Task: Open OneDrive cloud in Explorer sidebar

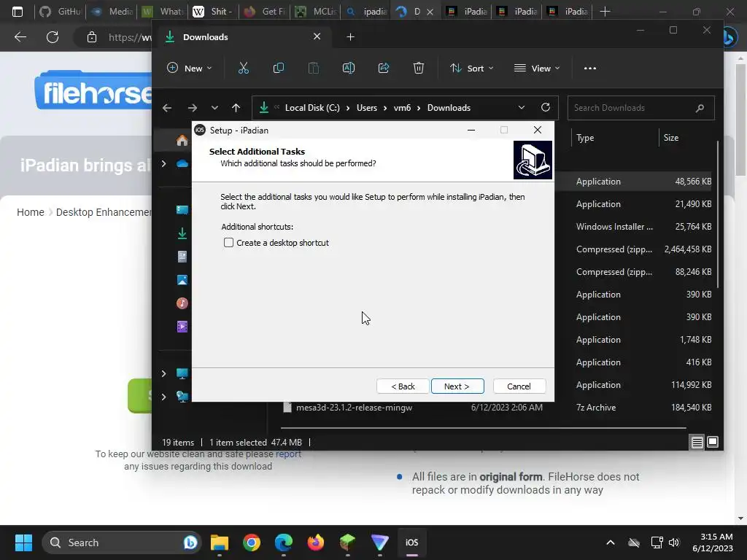Action: (182, 164)
